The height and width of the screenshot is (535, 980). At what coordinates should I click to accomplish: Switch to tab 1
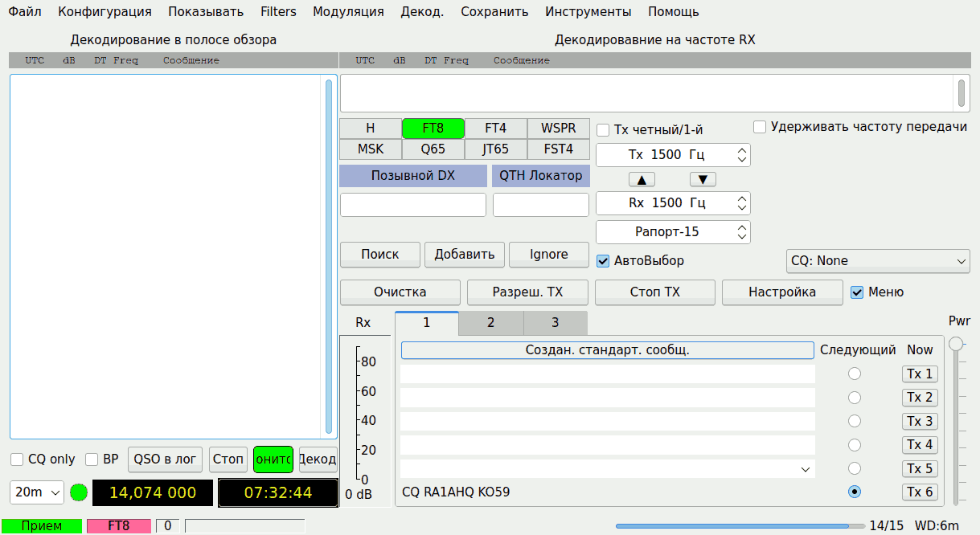[x=427, y=323]
